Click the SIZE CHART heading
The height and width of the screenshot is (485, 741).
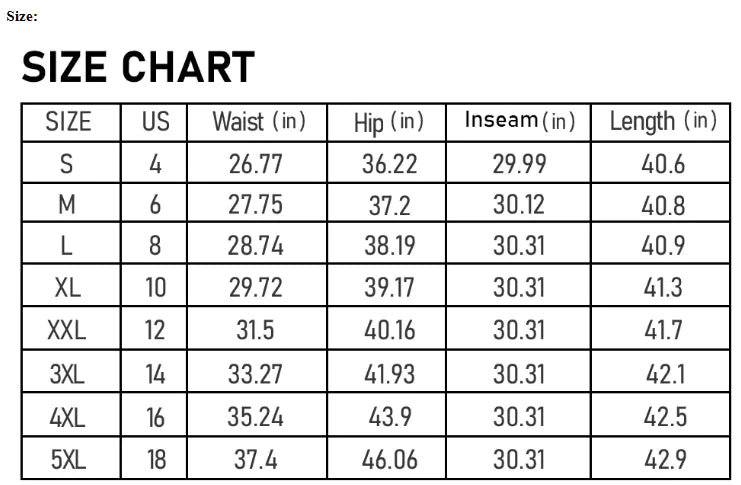coord(138,68)
